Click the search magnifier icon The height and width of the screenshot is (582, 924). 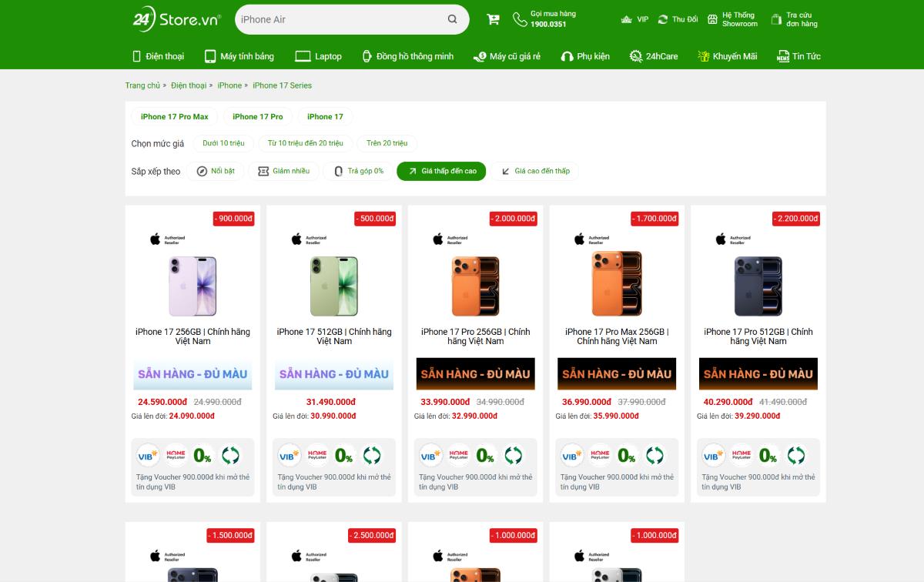point(450,19)
